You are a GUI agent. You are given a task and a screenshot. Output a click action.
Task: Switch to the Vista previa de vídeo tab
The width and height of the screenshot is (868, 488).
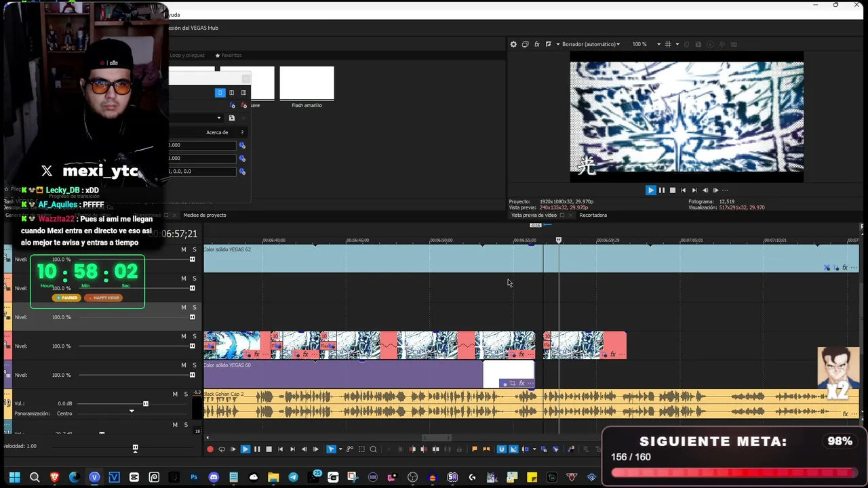coord(534,216)
